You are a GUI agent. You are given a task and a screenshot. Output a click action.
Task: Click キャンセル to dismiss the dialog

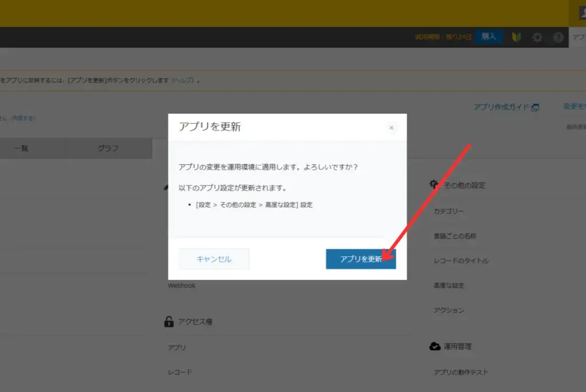213,258
